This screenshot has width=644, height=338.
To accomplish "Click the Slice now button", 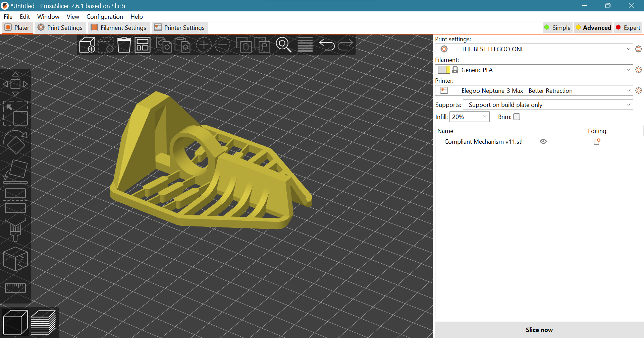I will click(539, 330).
